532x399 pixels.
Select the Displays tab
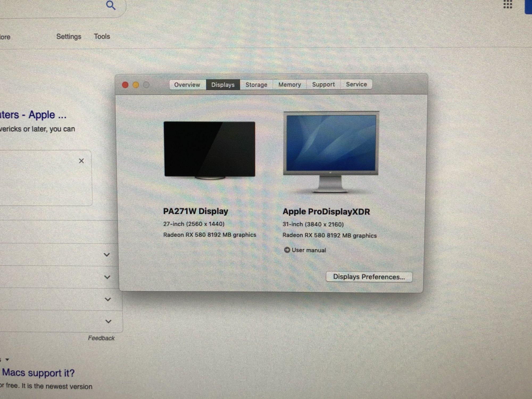pyautogui.click(x=223, y=85)
